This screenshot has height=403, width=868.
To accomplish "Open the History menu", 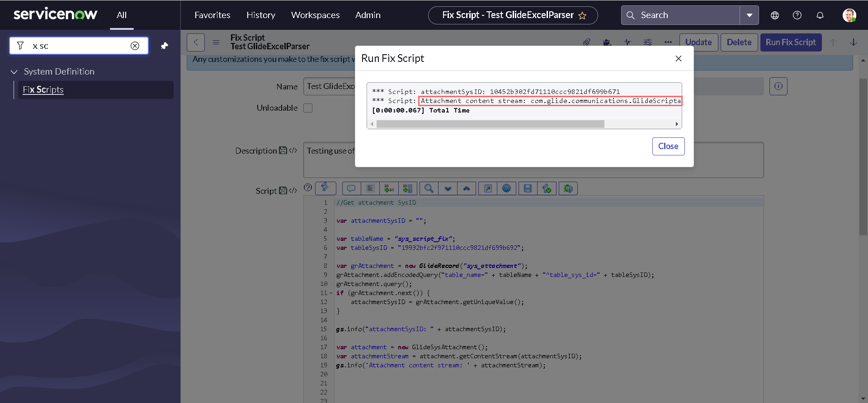I will coord(261,15).
